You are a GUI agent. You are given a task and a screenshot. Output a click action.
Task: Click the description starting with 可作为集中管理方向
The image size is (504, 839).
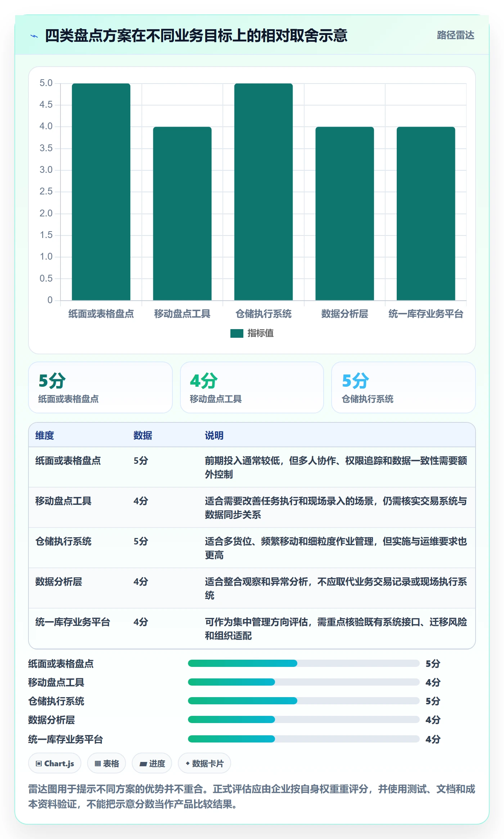(336, 629)
